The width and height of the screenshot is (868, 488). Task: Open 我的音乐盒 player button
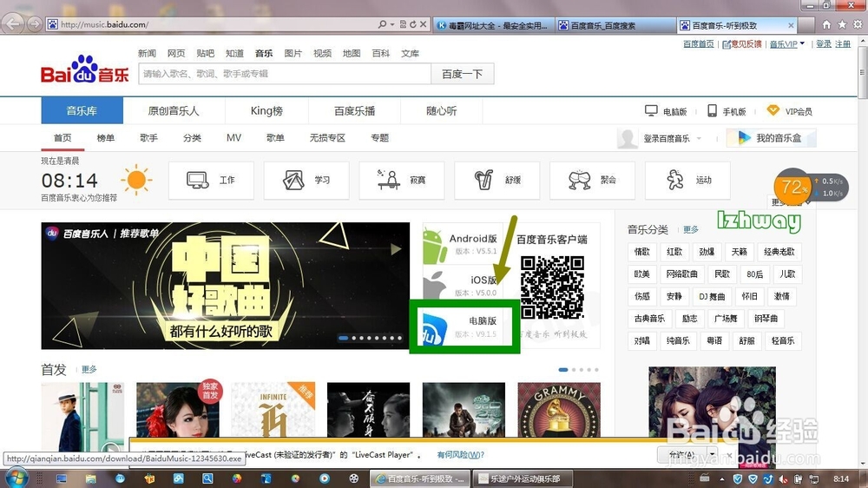click(x=771, y=138)
